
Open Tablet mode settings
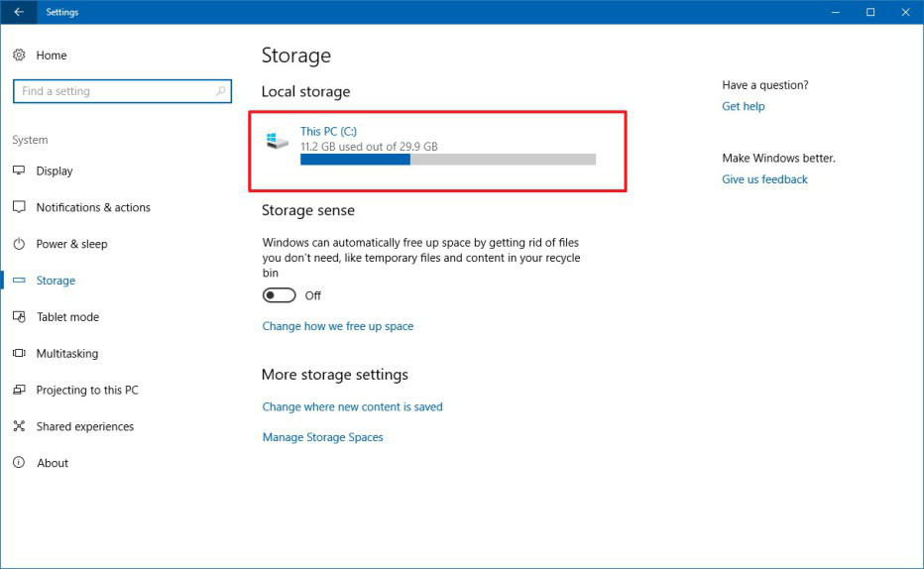pos(67,317)
